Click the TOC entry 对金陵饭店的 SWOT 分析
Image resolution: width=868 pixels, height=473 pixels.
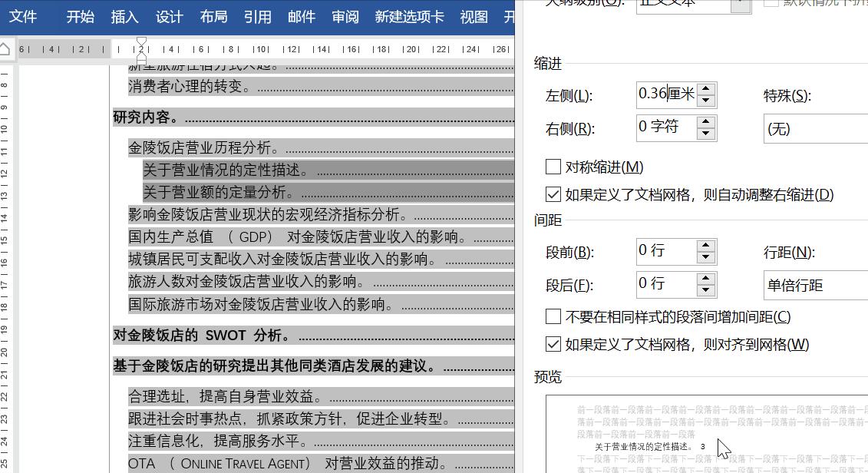(x=203, y=335)
